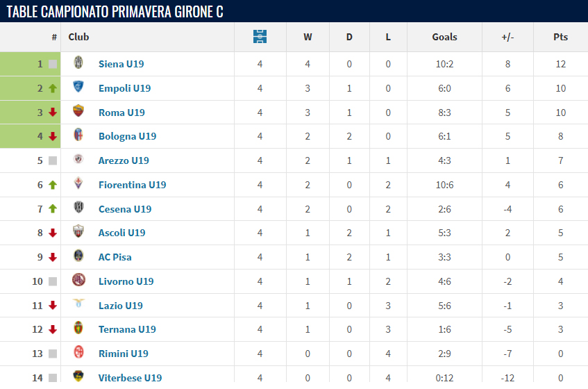The width and height of the screenshot is (588, 389).
Task: Click the Lazio U19 eagle crest
Action: click(x=78, y=303)
